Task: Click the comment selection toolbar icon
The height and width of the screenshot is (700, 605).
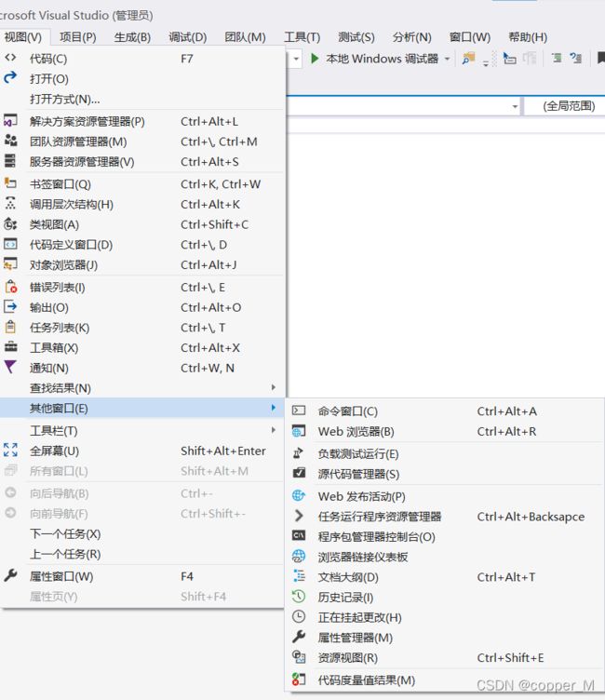Action: pos(557,59)
